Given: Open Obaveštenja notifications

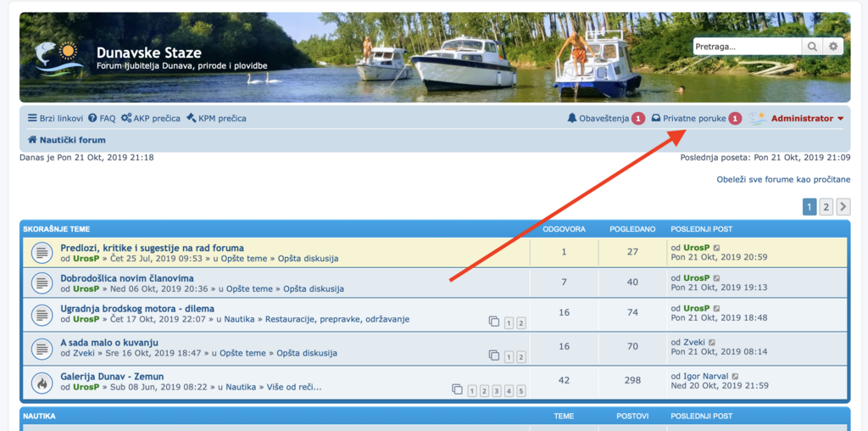Looking at the screenshot, I should (606, 118).
